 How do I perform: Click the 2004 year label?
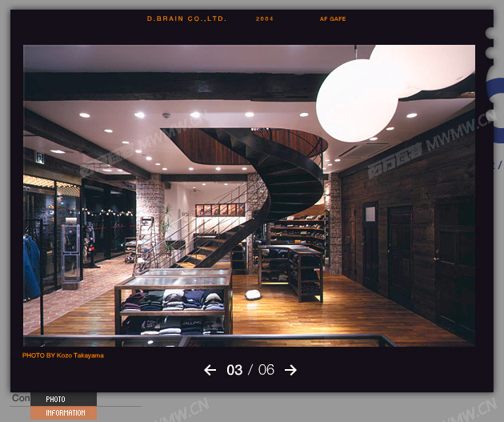pos(265,19)
